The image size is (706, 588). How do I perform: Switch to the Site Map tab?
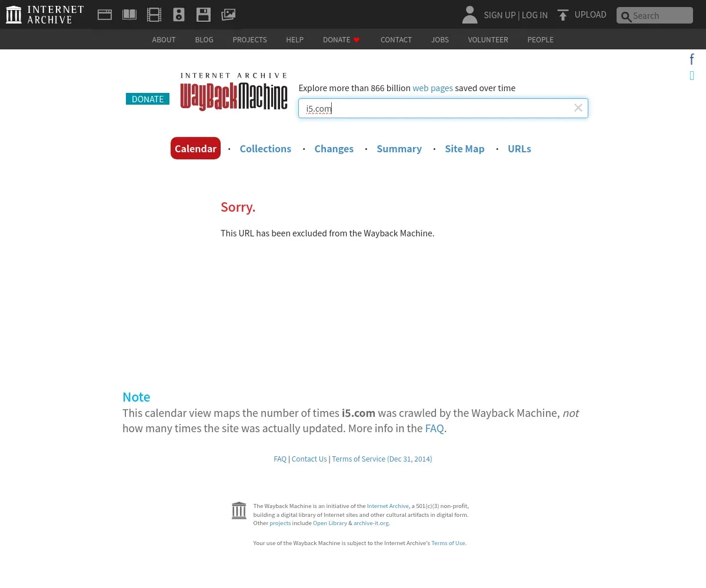465,149
